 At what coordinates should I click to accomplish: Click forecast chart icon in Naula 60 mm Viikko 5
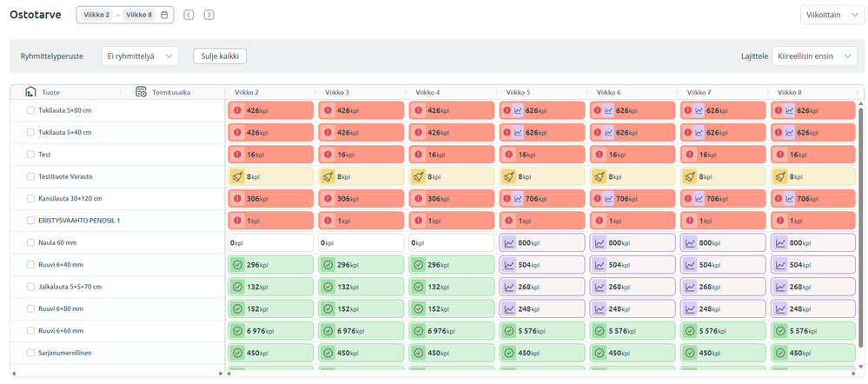(509, 242)
